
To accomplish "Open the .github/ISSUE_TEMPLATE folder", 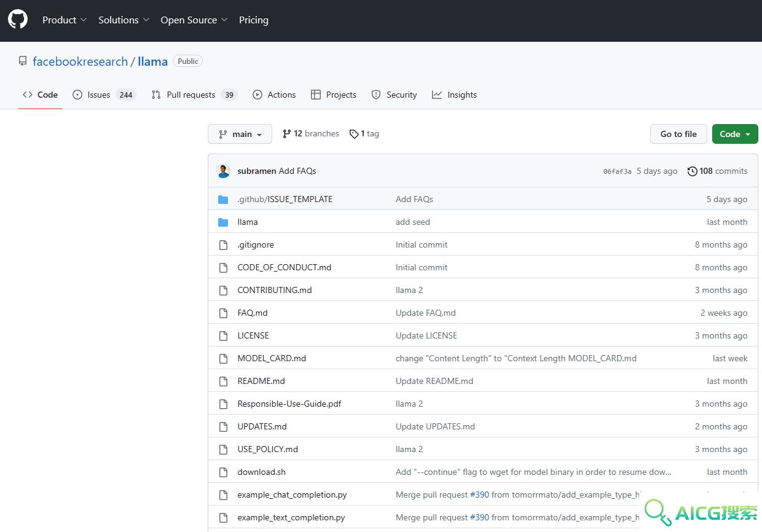I will [x=285, y=200].
